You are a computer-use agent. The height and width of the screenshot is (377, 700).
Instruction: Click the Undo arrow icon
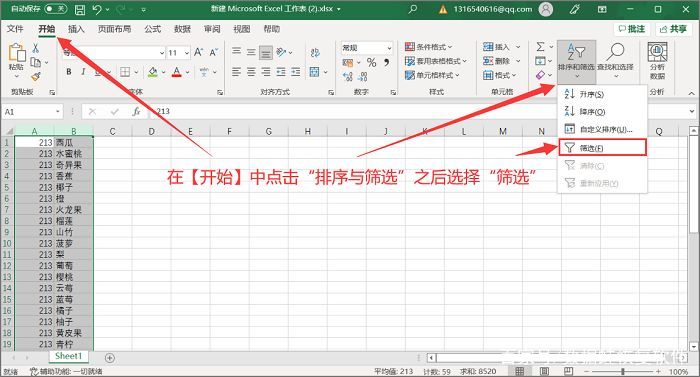pyautogui.click(x=97, y=9)
